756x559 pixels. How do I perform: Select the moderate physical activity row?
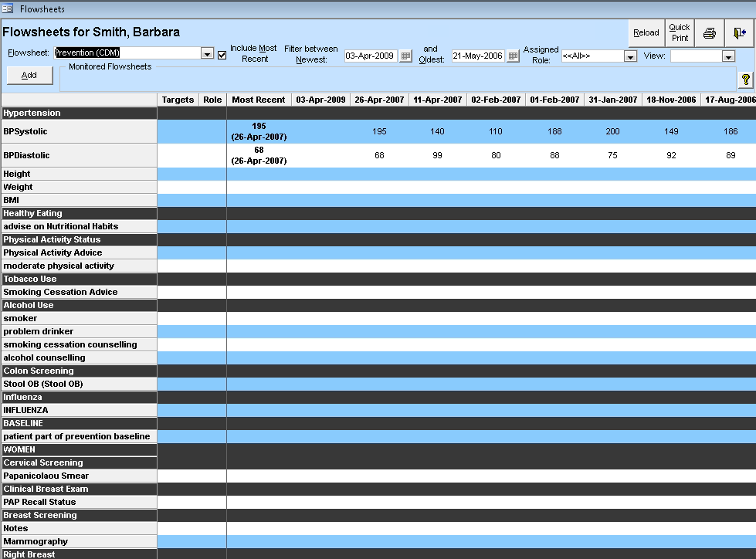pyautogui.click(x=79, y=266)
